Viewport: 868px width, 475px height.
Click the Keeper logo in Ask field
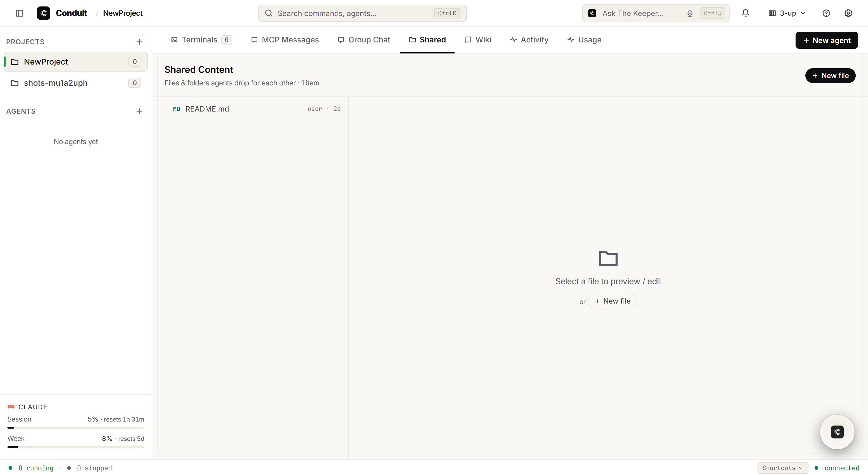pyautogui.click(x=592, y=13)
